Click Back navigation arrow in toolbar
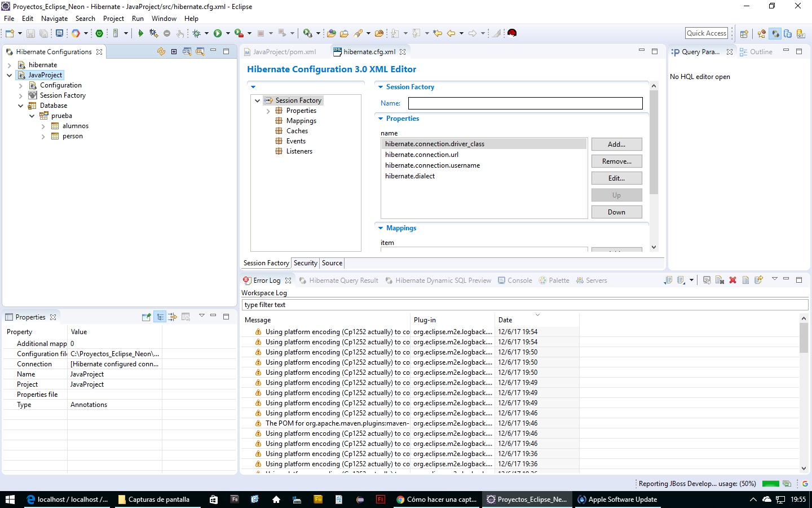 coord(451,33)
